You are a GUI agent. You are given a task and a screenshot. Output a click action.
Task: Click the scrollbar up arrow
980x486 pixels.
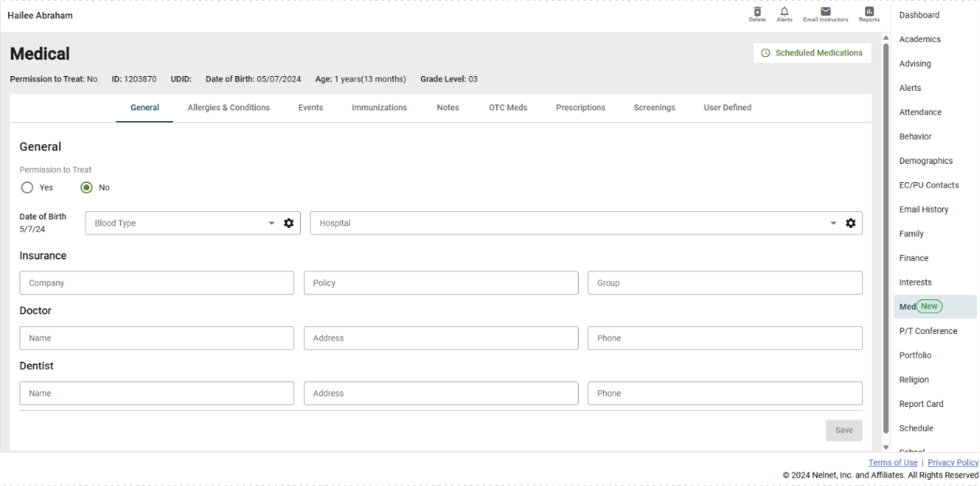click(x=885, y=38)
